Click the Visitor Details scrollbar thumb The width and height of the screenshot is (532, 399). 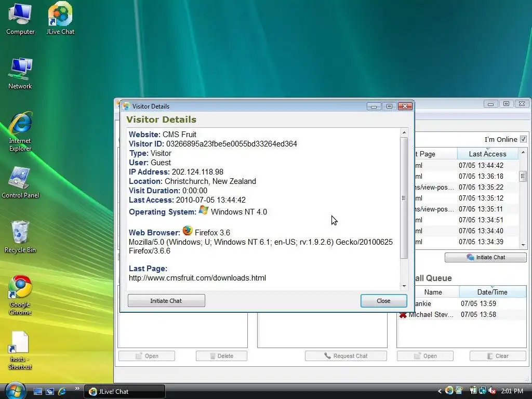[x=404, y=198]
